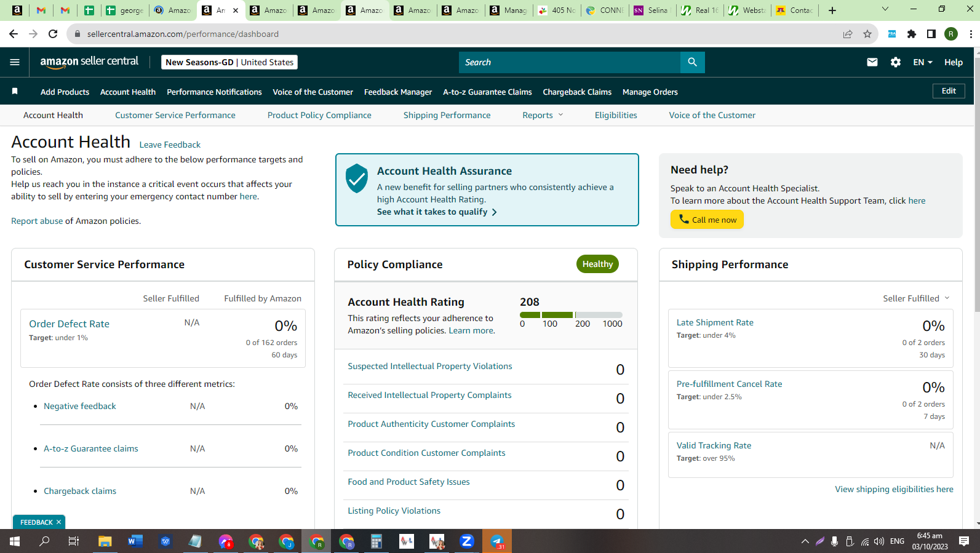Open the Late Shipment Rate link

coord(715,322)
